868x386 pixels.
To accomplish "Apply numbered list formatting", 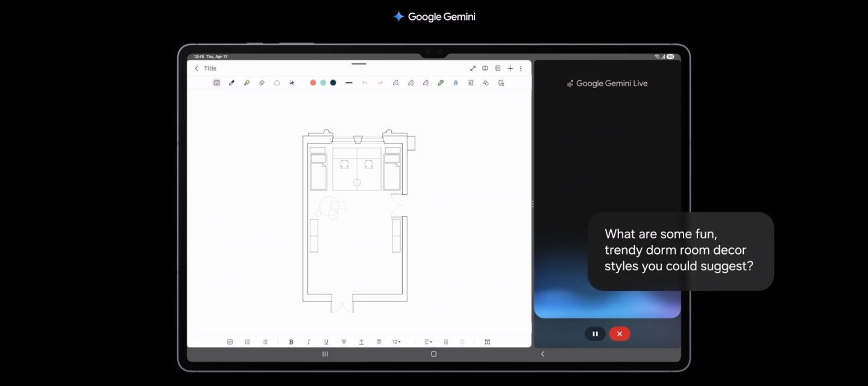I will [x=247, y=342].
